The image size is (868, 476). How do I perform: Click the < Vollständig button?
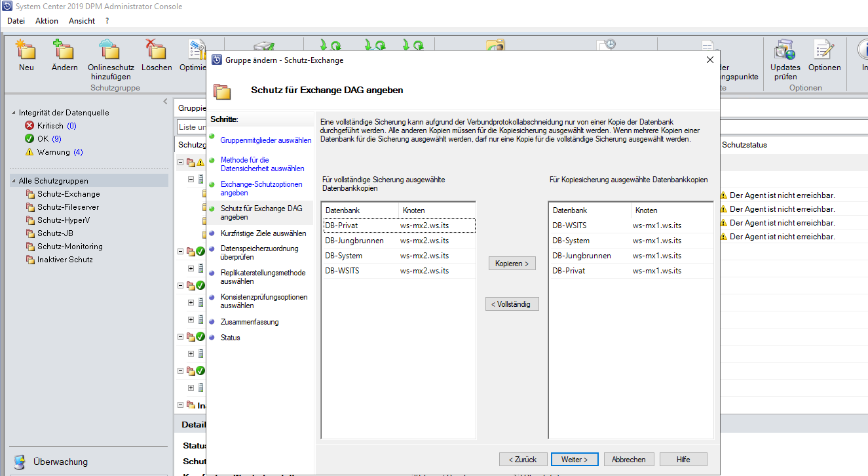(x=512, y=304)
